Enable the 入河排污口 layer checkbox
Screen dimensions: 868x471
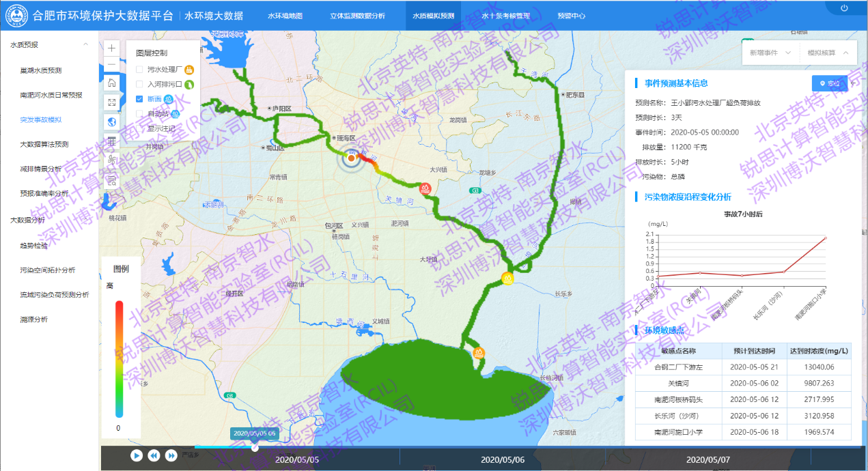click(139, 84)
